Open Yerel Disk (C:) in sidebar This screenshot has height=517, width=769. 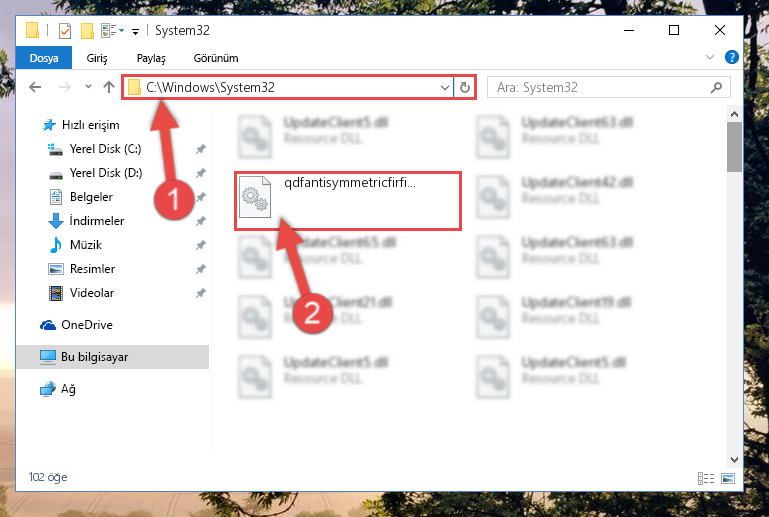tap(94, 149)
